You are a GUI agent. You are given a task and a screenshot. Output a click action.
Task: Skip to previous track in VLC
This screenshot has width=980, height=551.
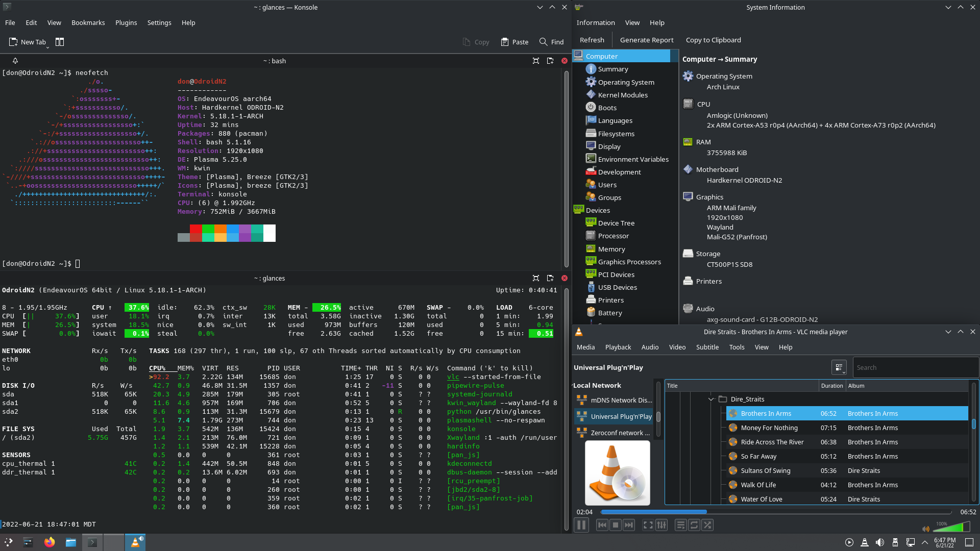(x=602, y=525)
